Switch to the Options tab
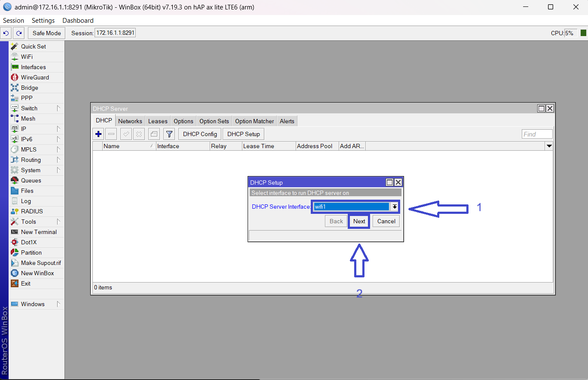This screenshot has height=380, width=588. [x=184, y=121]
